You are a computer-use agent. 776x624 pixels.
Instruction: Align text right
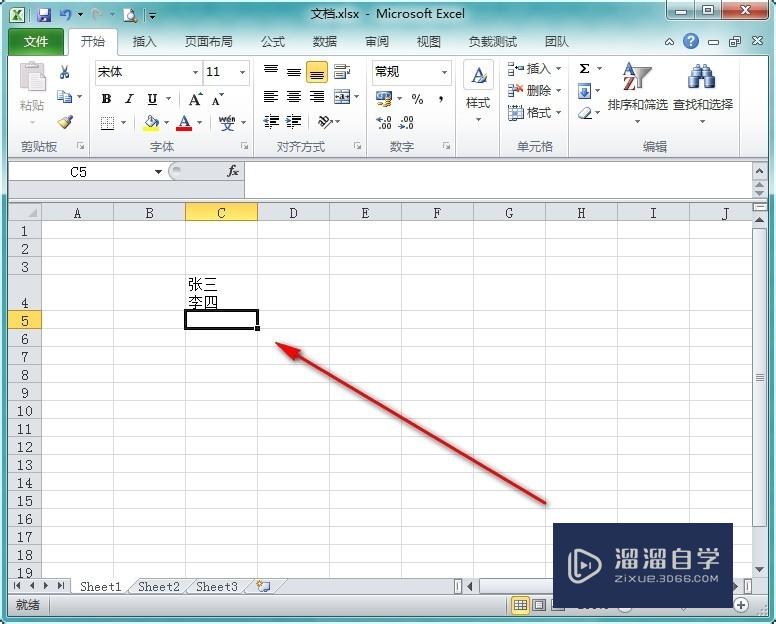click(x=317, y=96)
